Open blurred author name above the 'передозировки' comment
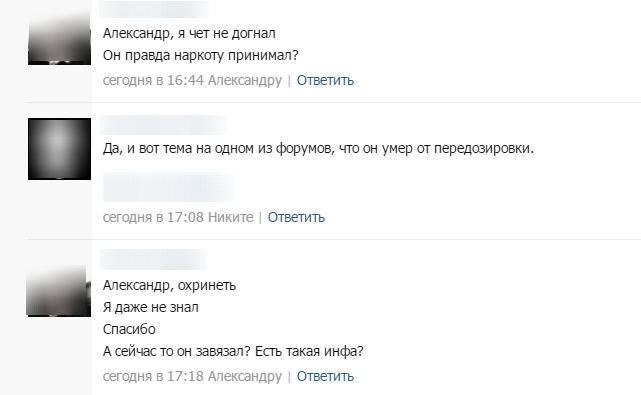Screen dimensions: 641x395 click(x=163, y=125)
